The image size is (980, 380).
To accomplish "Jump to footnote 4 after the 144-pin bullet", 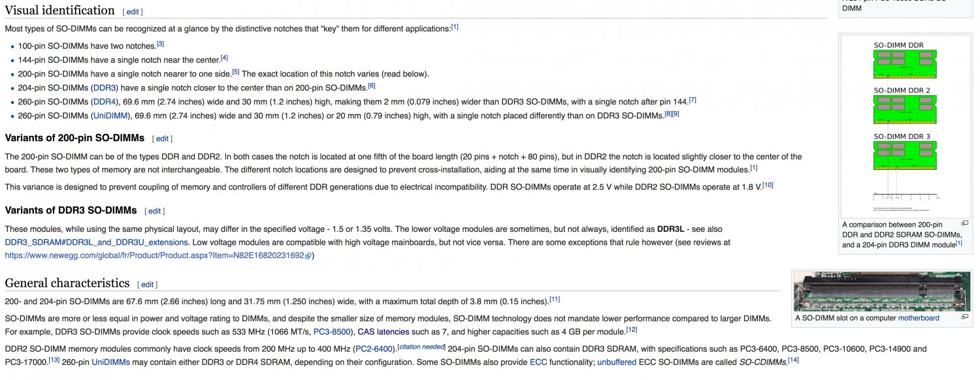I will point(224,57).
